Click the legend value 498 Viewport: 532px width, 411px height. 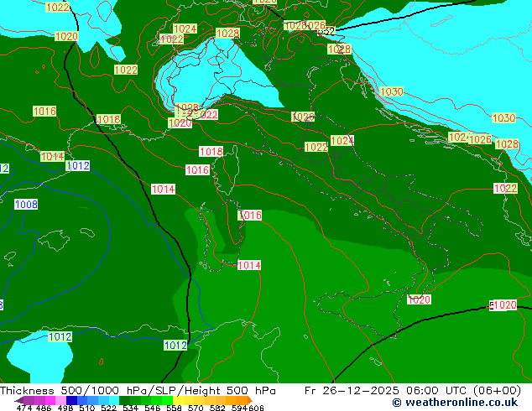pyautogui.click(x=64, y=408)
